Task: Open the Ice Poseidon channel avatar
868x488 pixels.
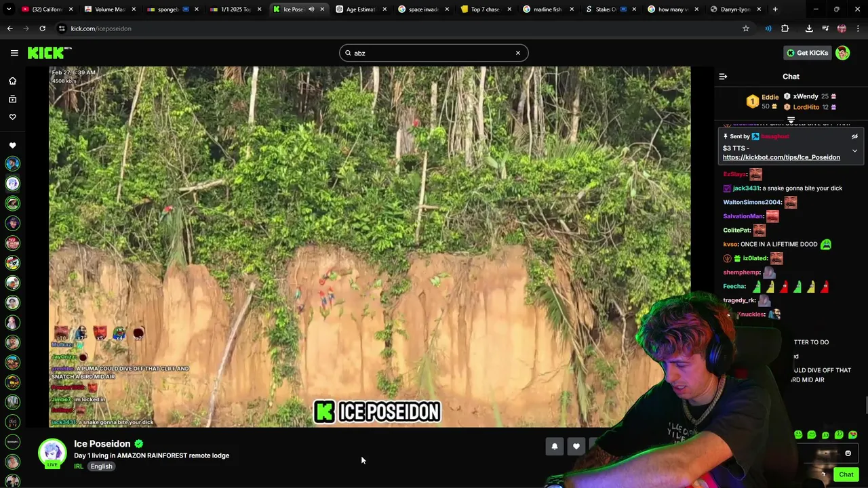Action: pos(52,453)
